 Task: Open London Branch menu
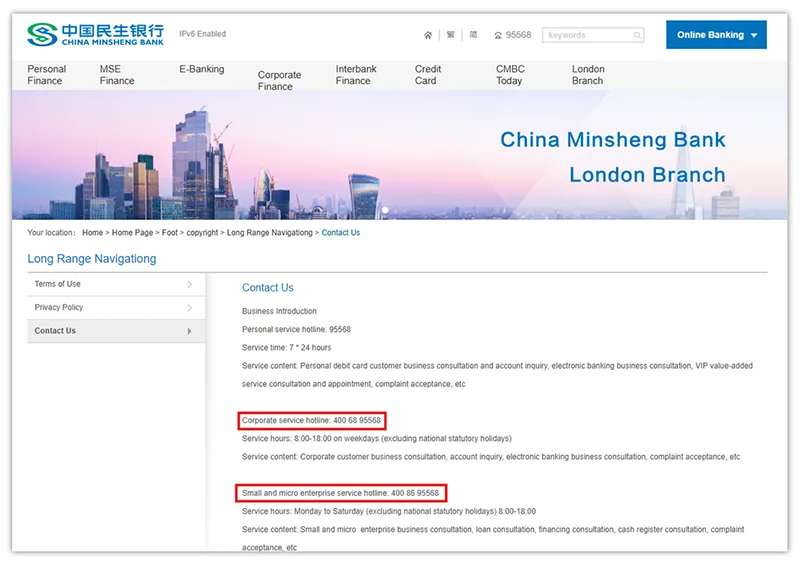pos(588,75)
